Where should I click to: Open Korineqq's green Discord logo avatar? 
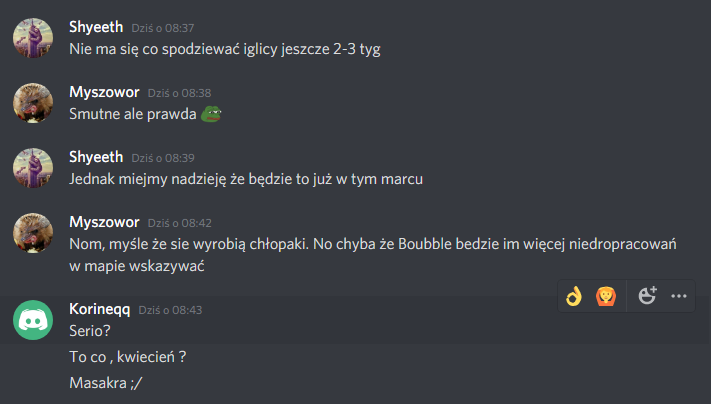(33, 320)
